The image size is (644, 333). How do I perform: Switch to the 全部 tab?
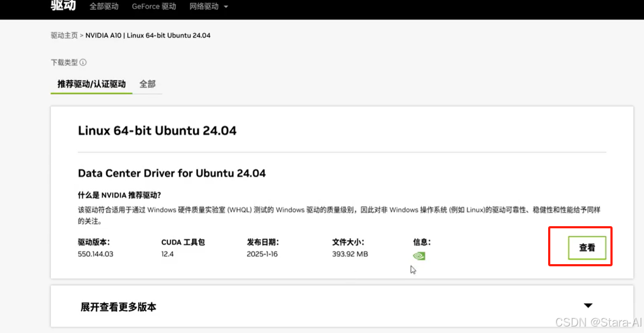click(147, 84)
